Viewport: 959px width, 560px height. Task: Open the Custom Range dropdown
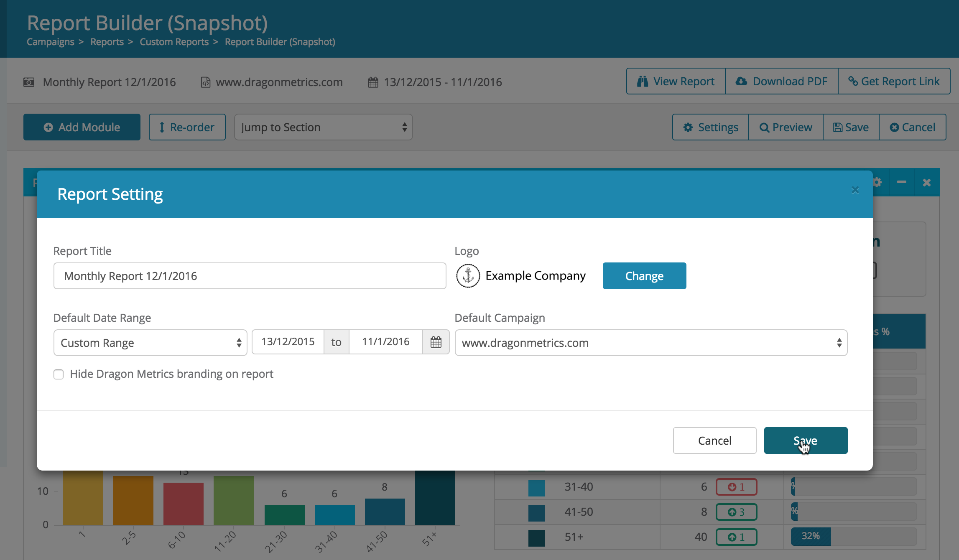pyautogui.click(x=150, y=343)
